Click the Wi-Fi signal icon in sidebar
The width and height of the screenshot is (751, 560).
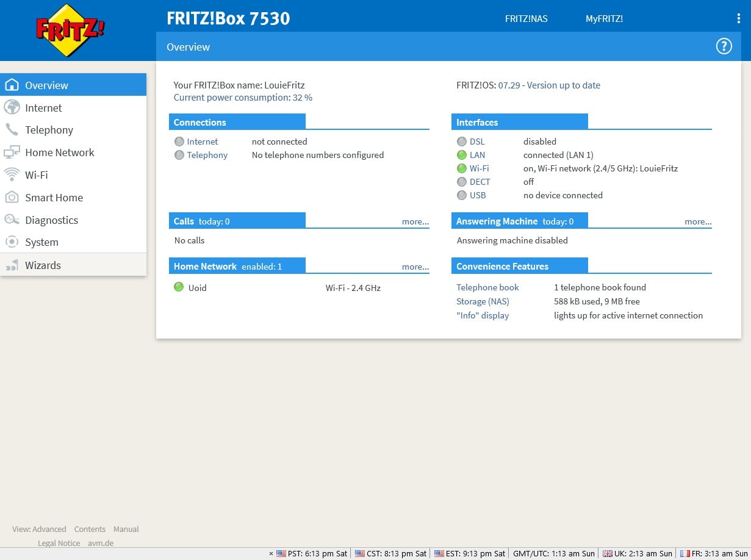12,175
